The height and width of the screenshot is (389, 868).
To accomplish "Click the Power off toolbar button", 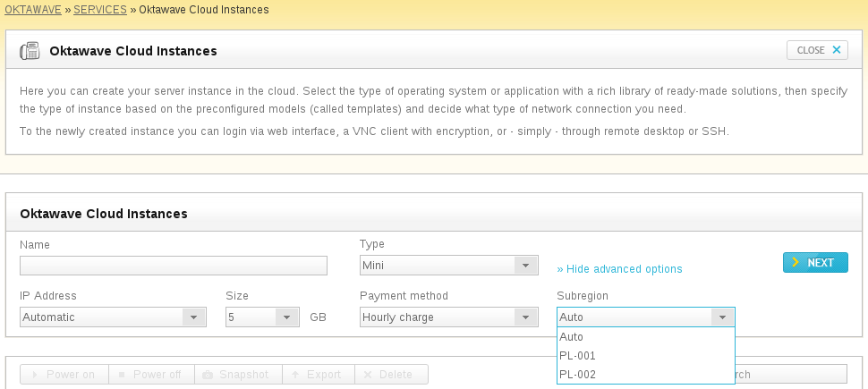I will tap(152, 374).
